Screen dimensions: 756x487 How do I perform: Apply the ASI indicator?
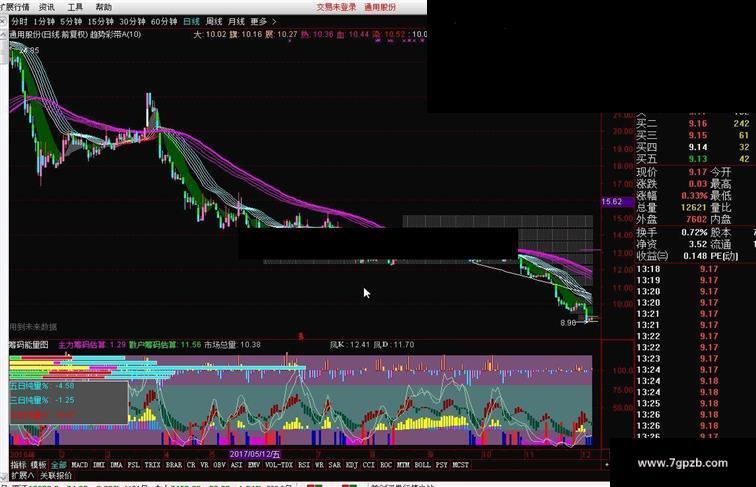tap(236, 465)
